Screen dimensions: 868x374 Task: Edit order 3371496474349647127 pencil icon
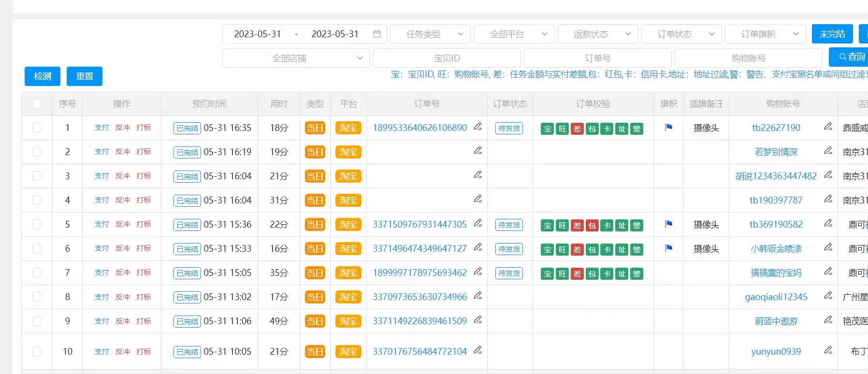478,247
